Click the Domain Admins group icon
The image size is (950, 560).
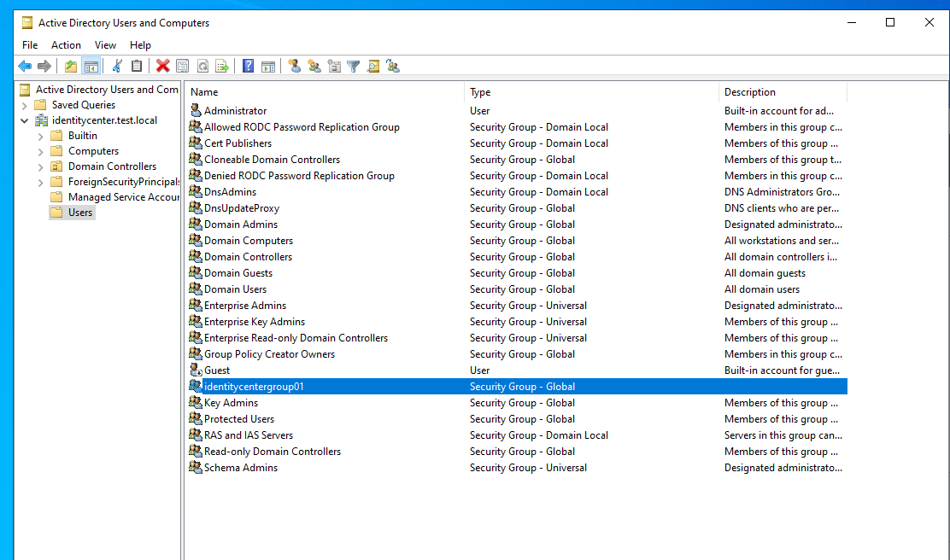coord(195,224)
